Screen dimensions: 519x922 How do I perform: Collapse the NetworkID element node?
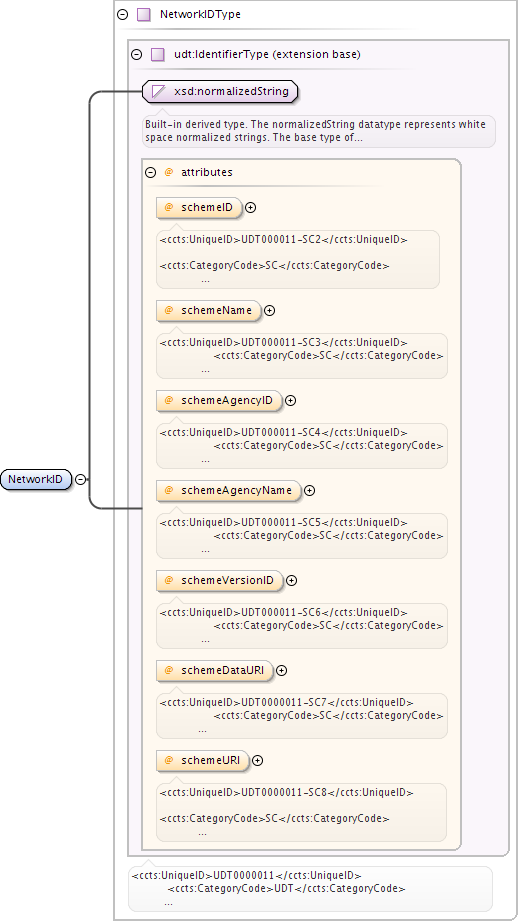tap(81, 479)
